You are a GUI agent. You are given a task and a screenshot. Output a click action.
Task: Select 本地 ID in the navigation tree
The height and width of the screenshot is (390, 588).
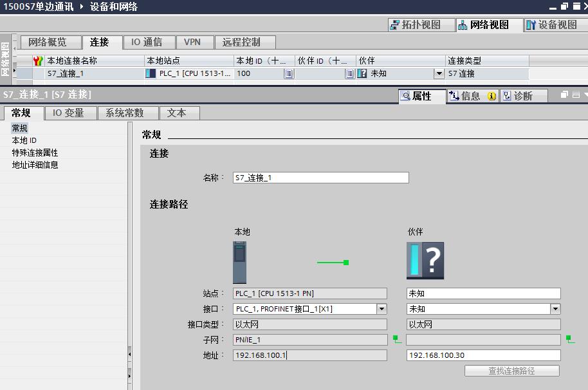click(x=24, y=141)
